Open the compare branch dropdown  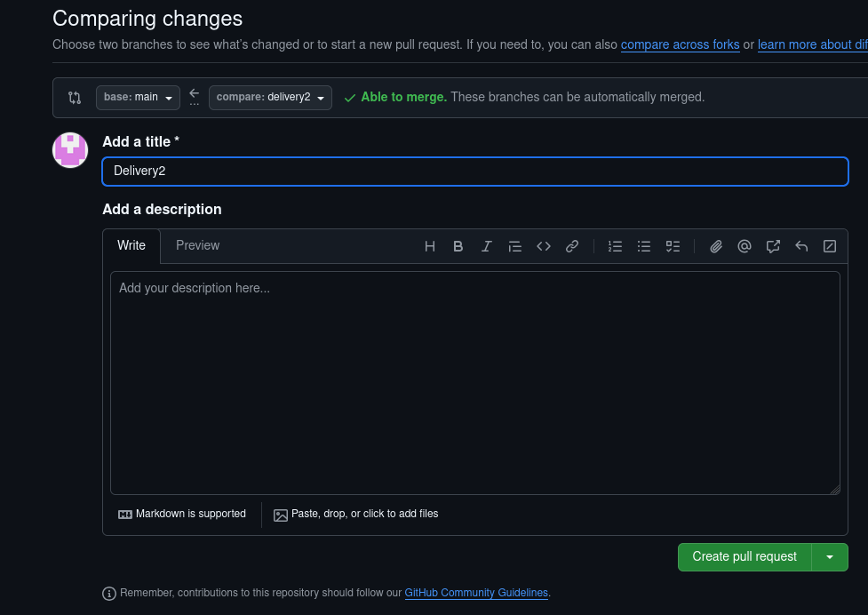tap(270, 97)
